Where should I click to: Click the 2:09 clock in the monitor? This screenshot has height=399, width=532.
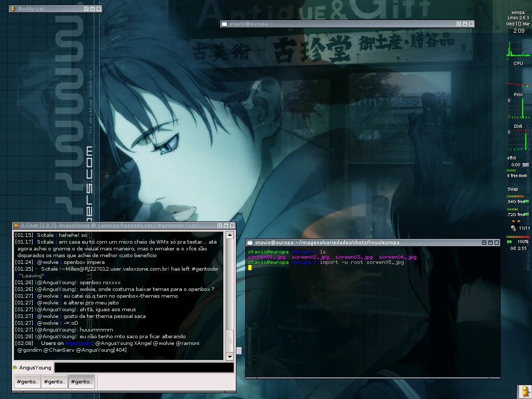(x=519, y=31)
